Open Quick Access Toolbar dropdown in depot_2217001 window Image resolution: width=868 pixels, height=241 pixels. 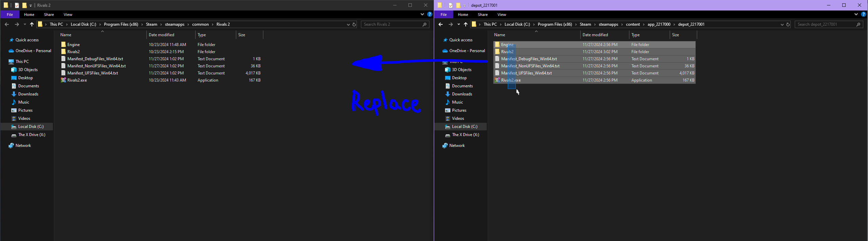(465, 5)
